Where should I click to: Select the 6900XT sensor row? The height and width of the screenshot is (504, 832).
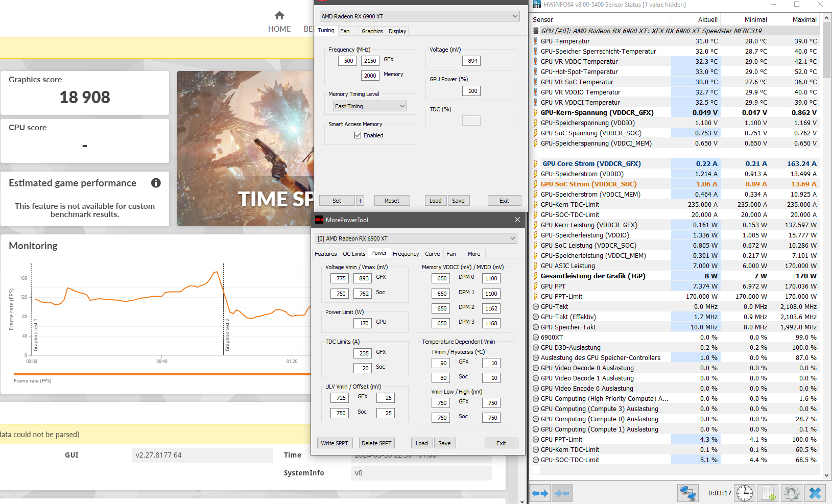click(x=676, y=337)
